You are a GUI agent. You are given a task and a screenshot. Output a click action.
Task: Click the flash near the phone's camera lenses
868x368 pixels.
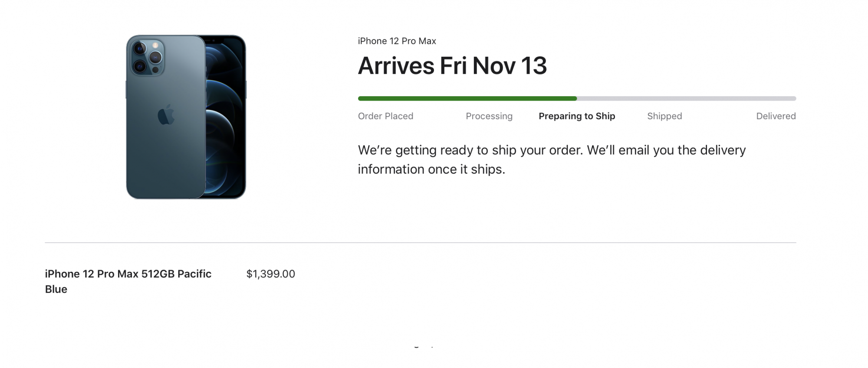coord(155,45)
